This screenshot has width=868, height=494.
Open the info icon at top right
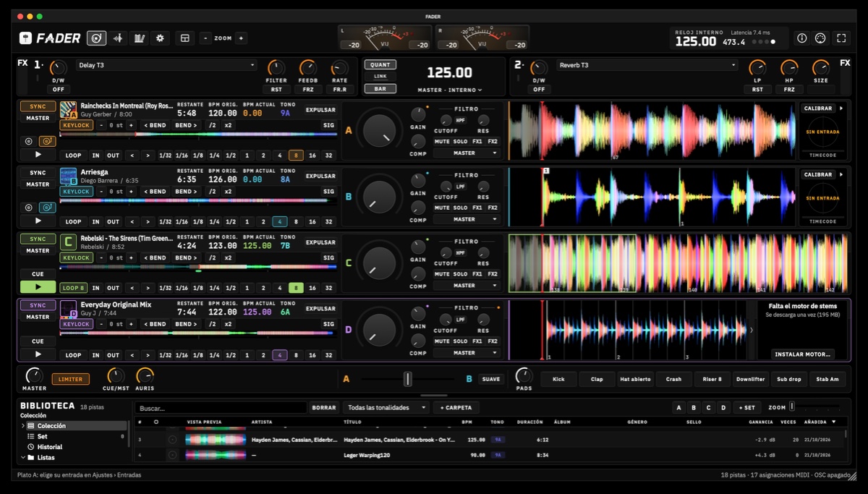pyautogui.click(x=801, y=38)
